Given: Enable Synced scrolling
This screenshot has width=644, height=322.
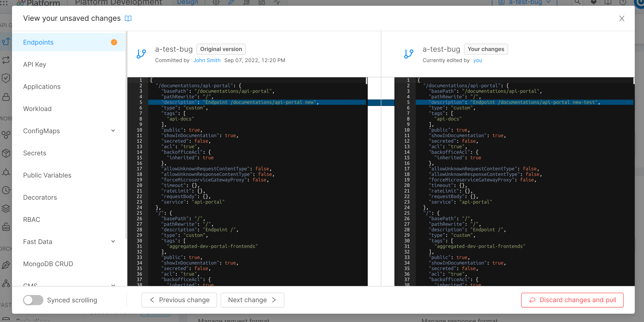Looking at the screenshot, I should click(x=33, y=300).
